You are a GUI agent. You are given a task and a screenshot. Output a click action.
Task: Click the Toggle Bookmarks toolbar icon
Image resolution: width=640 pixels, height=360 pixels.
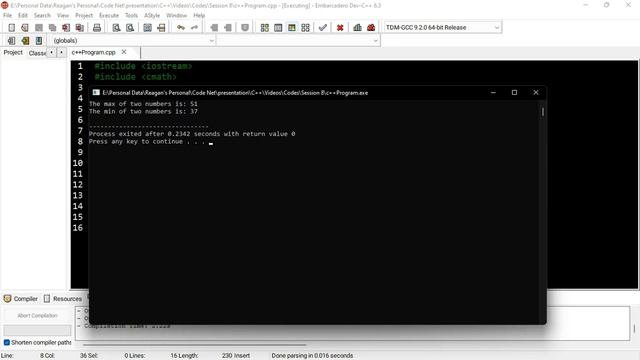[x=25, y=41]
